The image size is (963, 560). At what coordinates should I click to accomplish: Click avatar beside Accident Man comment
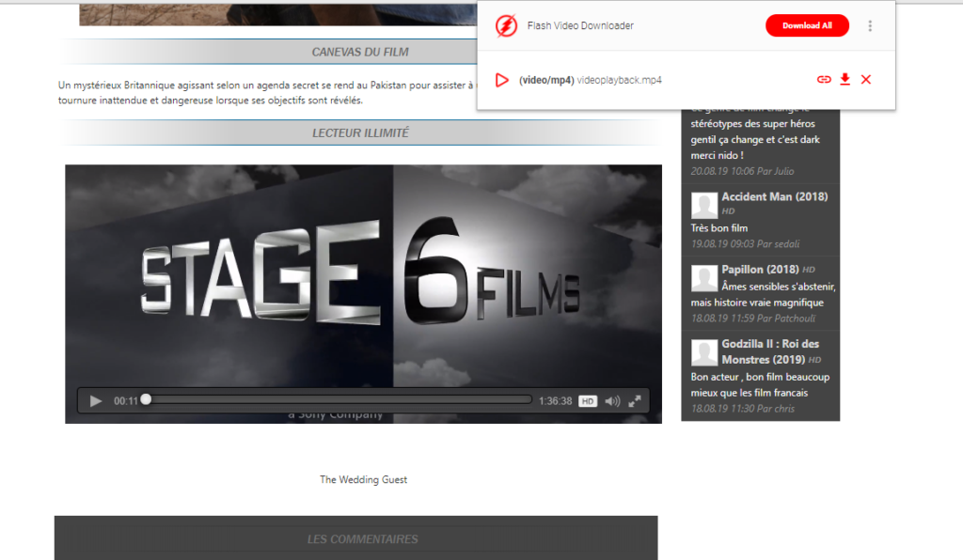(703, 206)
